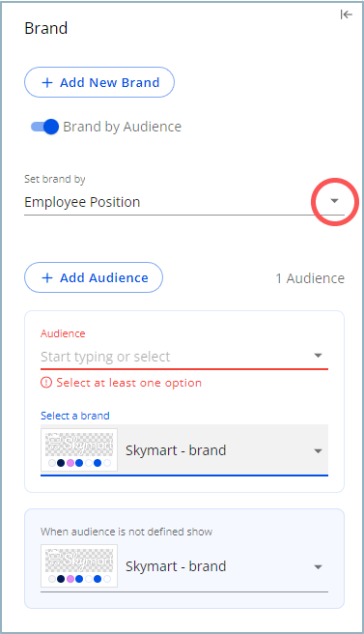Screen dimensions: 364x634
Task: Open the default brand dropdown when audience undefined
Action: point(318,567)
